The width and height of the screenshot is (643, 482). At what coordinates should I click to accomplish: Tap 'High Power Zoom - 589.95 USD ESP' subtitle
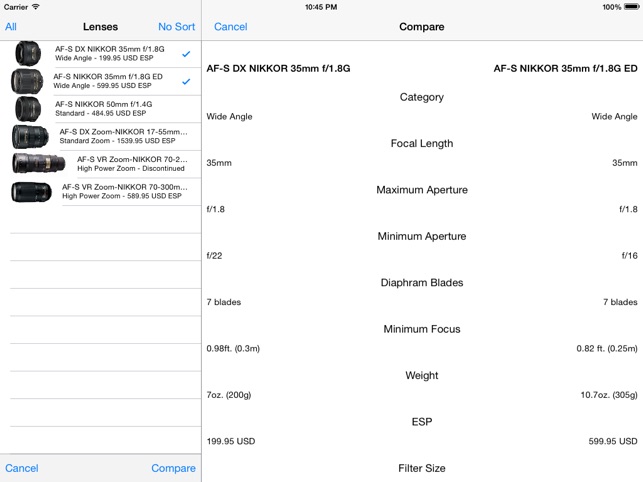click(122, 196)
